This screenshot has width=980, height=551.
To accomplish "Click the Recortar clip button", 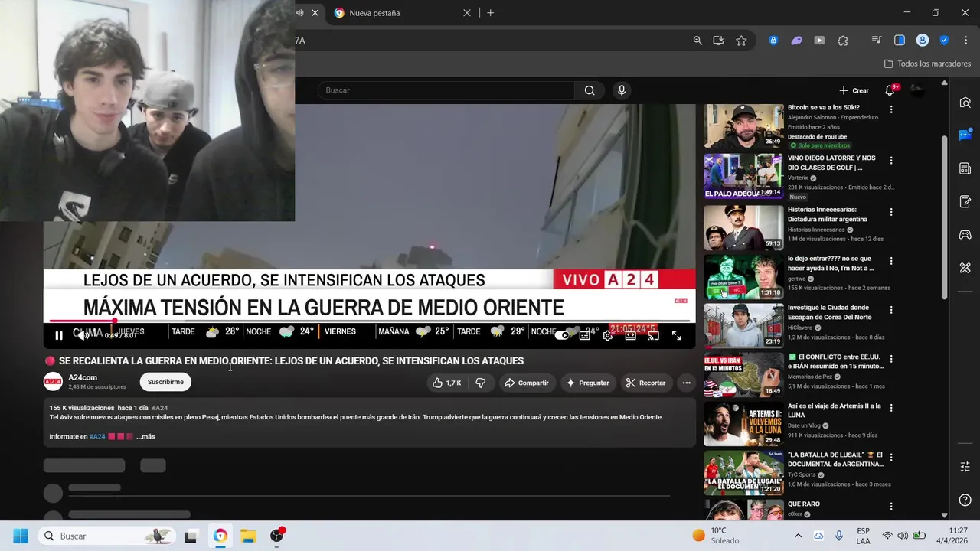I will pyautogui.click(x=645, y=383).
